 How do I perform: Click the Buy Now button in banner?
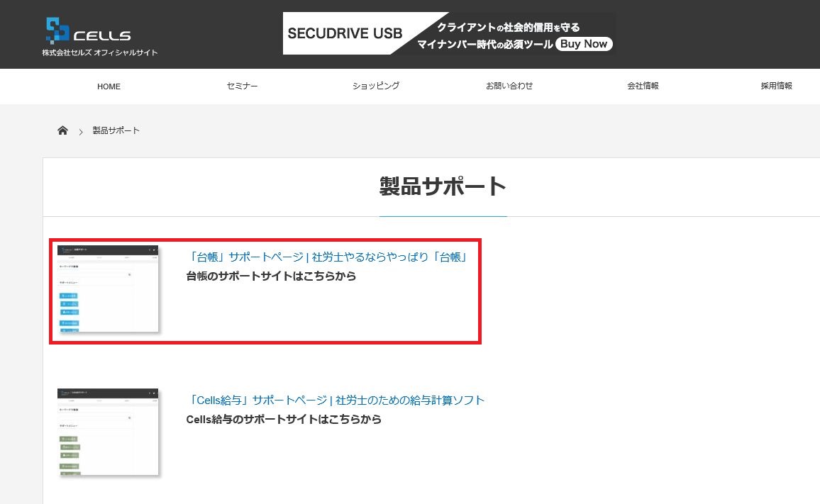[x=584, y=44]
